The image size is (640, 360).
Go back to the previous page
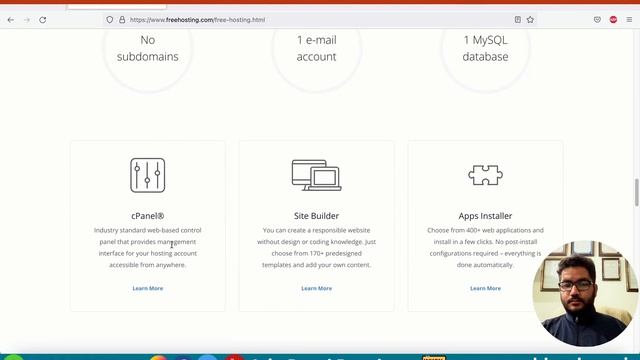tap(11, 20)
